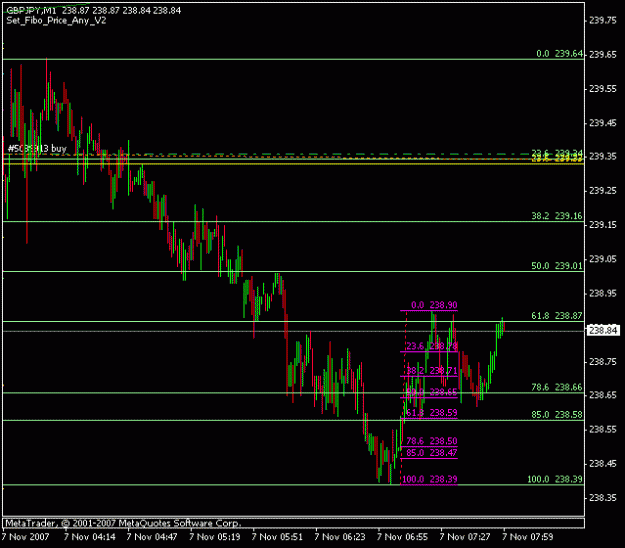Click the '#5039313 buy' order label
This screenshot has width=625, height=548.
tap(37, 148)
